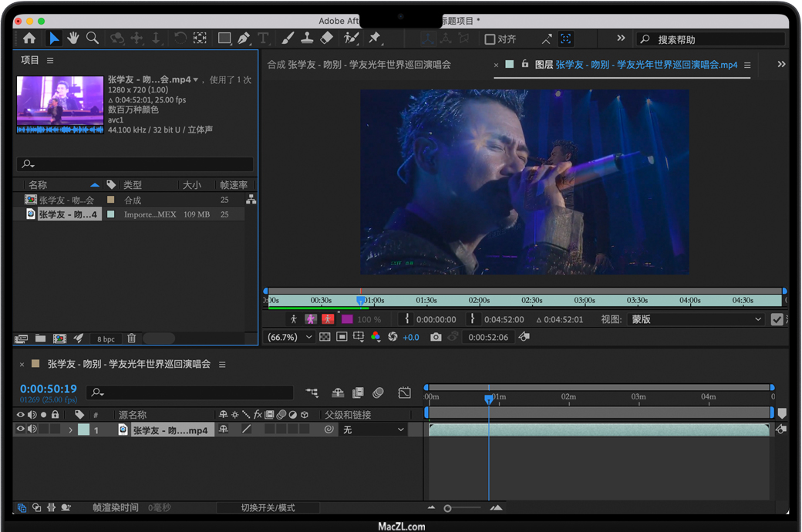Screen dimensions: 802x532
Task: Expand layer 1 properties with the chevron
Action: [71, 430]
